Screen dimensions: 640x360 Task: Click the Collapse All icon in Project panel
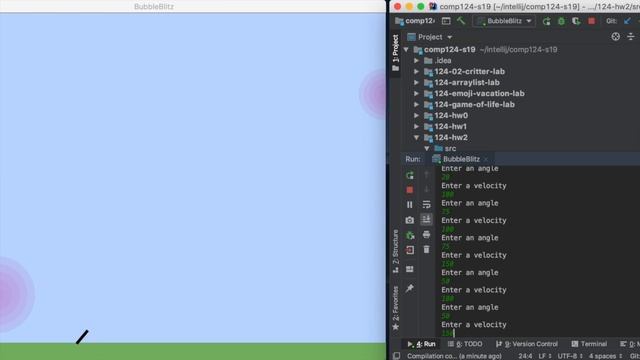(631, 37)
